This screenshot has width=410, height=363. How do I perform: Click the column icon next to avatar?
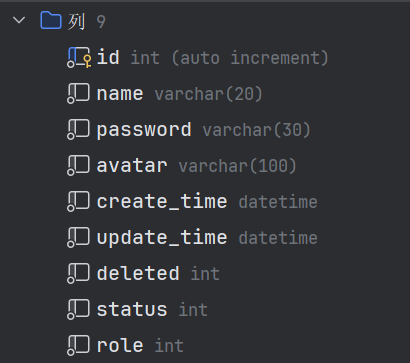(78, 165)
